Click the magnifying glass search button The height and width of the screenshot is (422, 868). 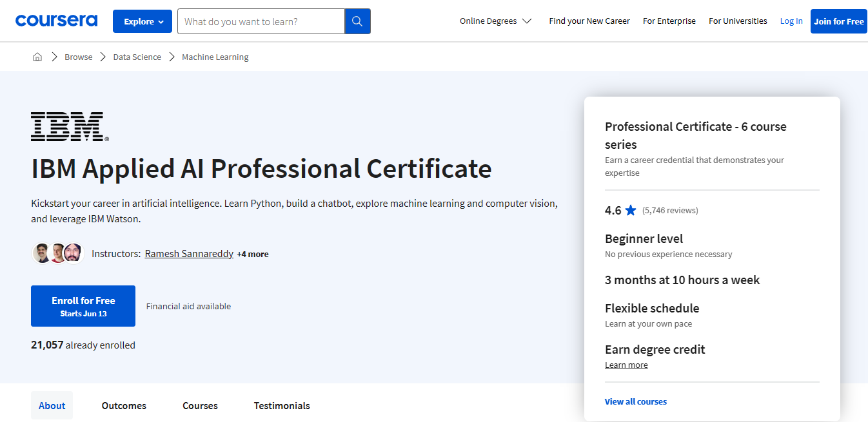tap(357, 21)
